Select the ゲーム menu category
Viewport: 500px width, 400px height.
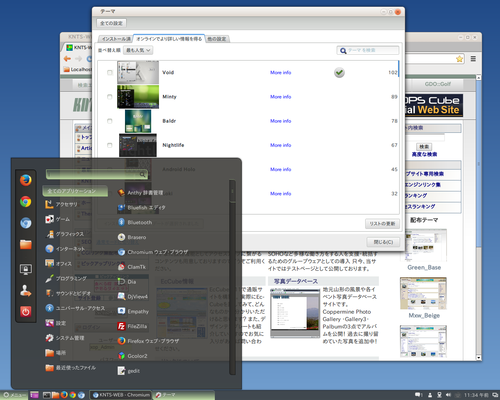point(57,219)
